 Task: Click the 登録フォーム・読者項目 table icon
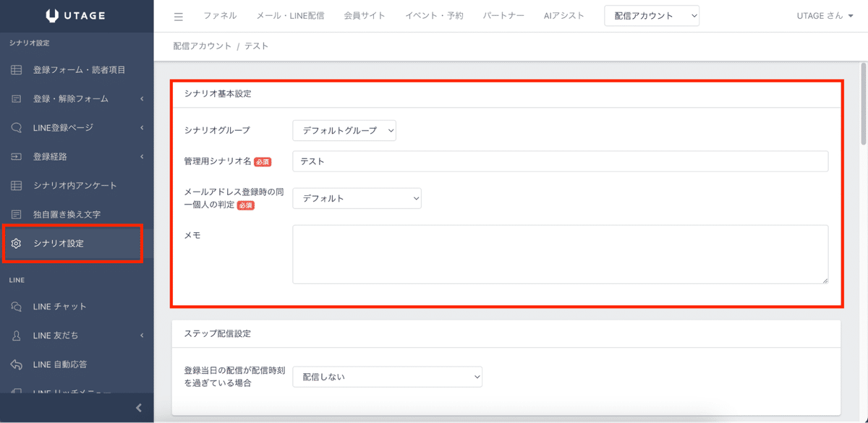[x=16, y=70]
